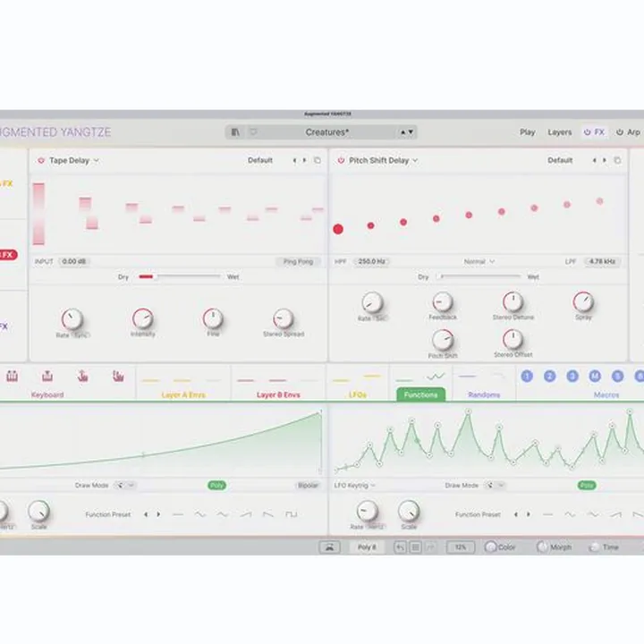Favorite the Creatures preset with the heart
644x644 pixels.
pos(254,132)
